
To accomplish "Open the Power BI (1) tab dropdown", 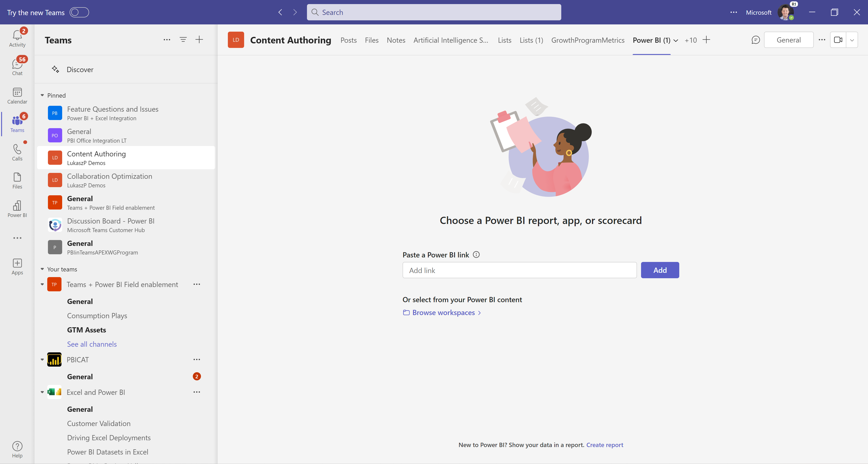I will pyautogui.click(x=676, y=40).
